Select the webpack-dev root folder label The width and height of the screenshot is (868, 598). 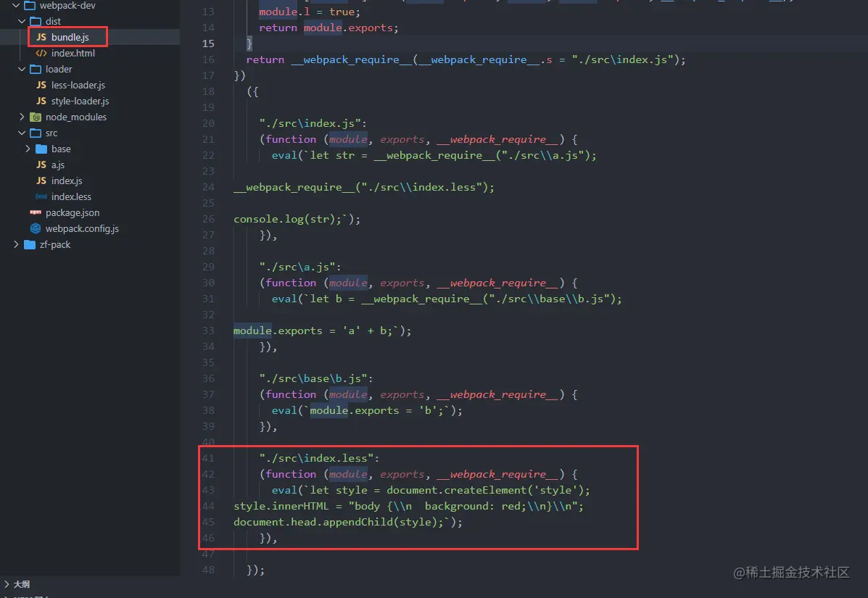pyautogui.click(x=67, y=6)
